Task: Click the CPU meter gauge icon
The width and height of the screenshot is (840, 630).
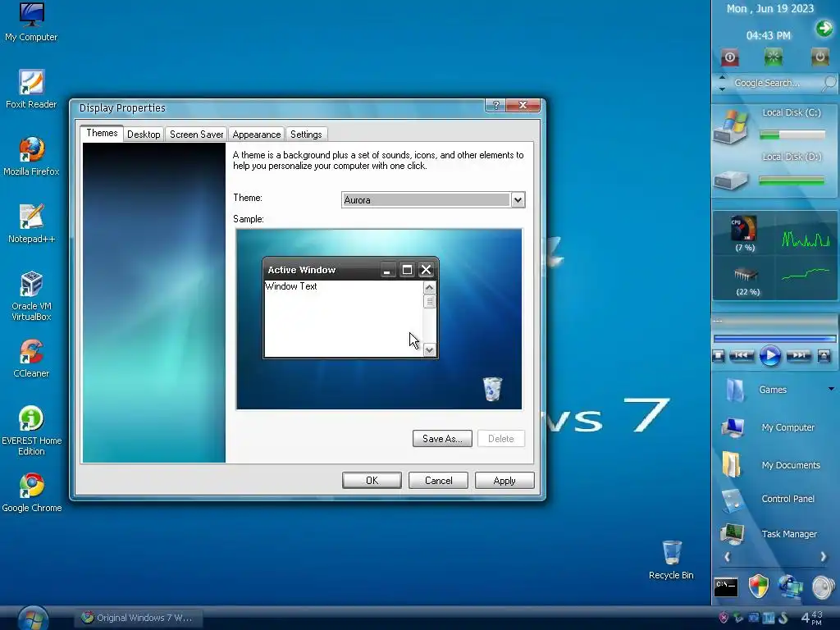Action: click(x=744, y=229)
